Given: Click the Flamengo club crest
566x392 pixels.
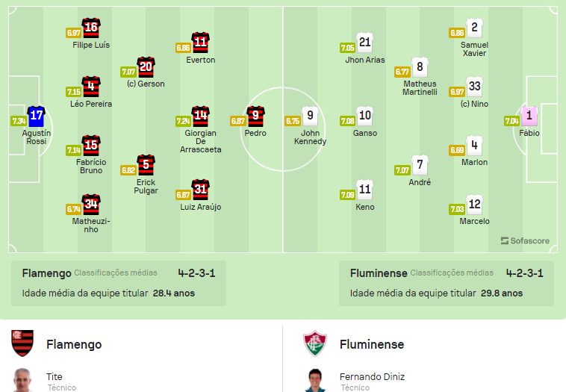Looking at the screenshot, I should (x=22, y=344).
